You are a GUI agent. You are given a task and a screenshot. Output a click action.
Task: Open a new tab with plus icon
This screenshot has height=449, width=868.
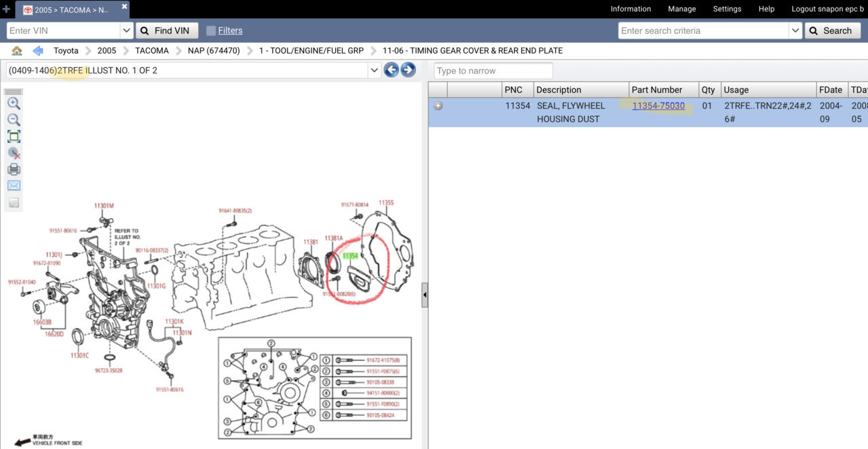click(7, 10)
